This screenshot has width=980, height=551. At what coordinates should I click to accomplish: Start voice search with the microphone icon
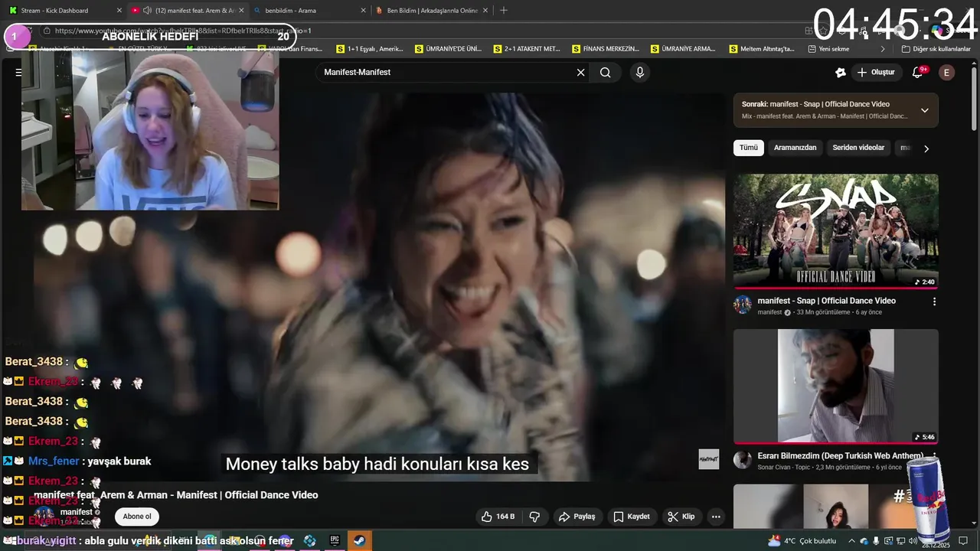click(639, 73)
